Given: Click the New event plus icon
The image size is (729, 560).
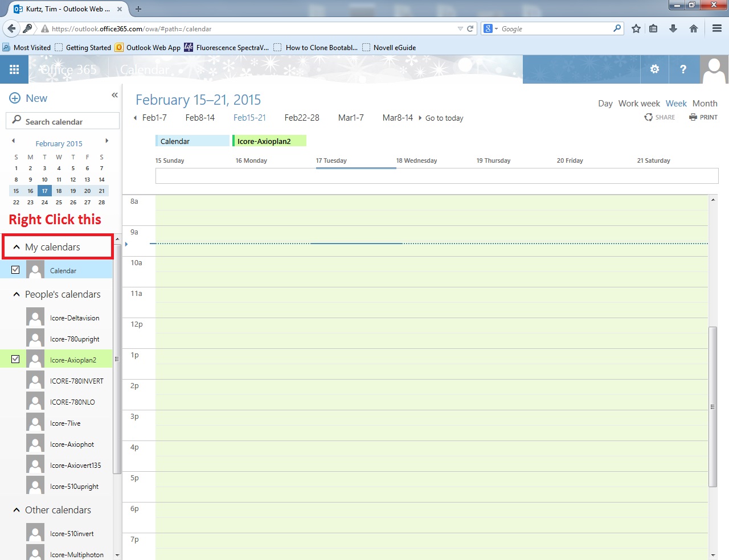Looking at the screenshot, I should [15, 98].
